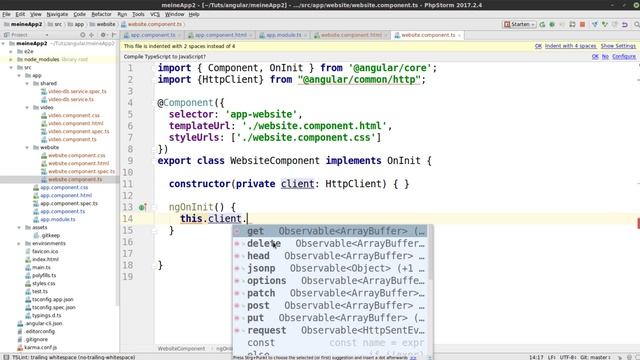This screenshot has height=360, width=640.
Task: Expand the e2e folder
Action: [x=11, y=51]
